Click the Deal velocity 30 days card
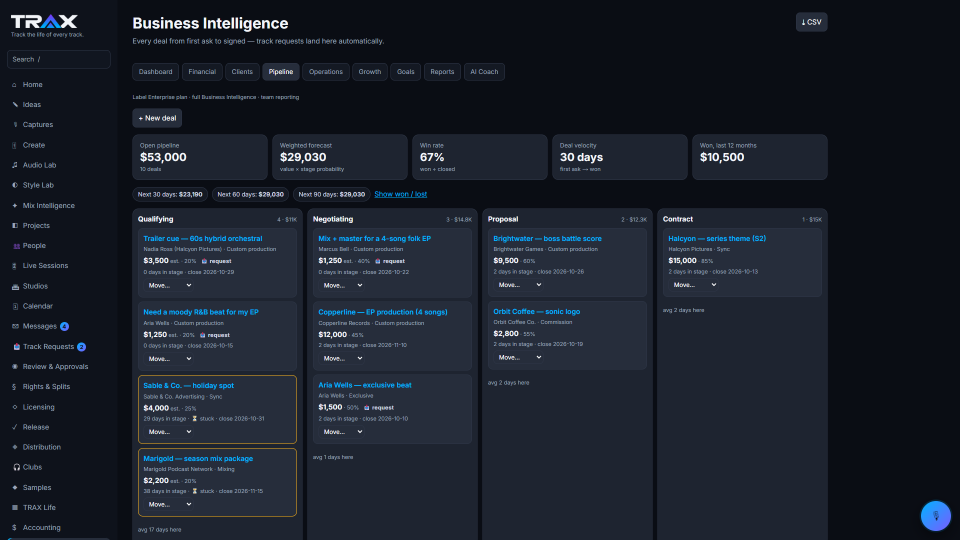The height and width of the screenshot is (540, 960). 620,157
